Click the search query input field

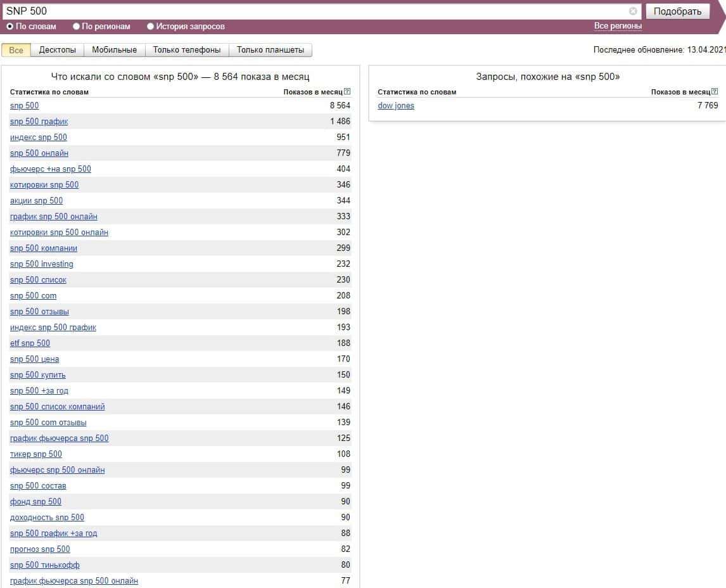coord(317,11)
